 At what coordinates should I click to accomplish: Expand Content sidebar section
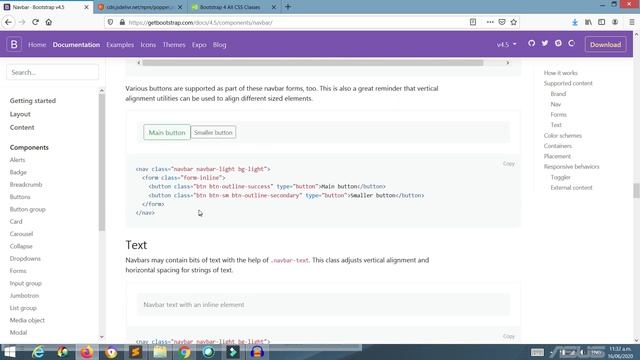click(22, 127)
